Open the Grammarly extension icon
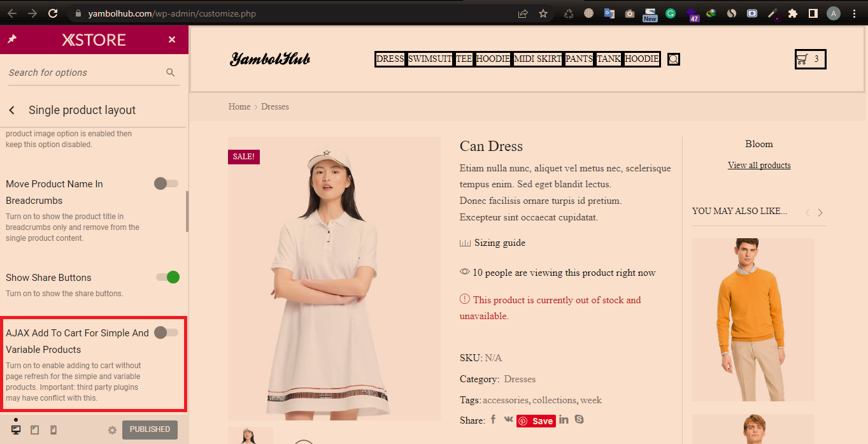 [671, 13]
